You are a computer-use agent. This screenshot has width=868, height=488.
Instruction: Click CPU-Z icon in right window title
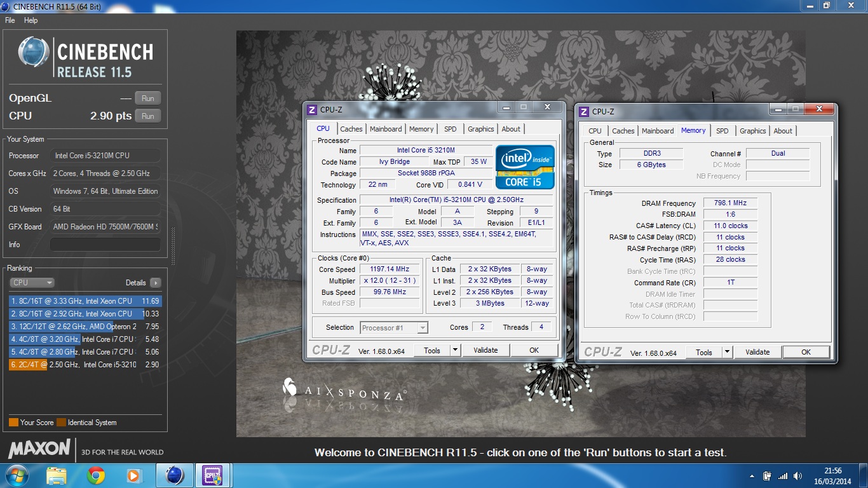coord(584,111)
